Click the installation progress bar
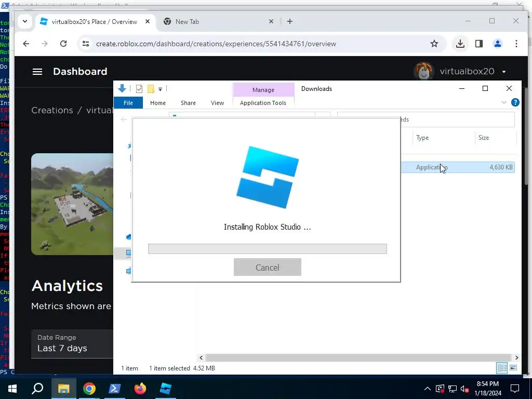The height and width of the screenshot is (399, 532). tap(268, 249)
